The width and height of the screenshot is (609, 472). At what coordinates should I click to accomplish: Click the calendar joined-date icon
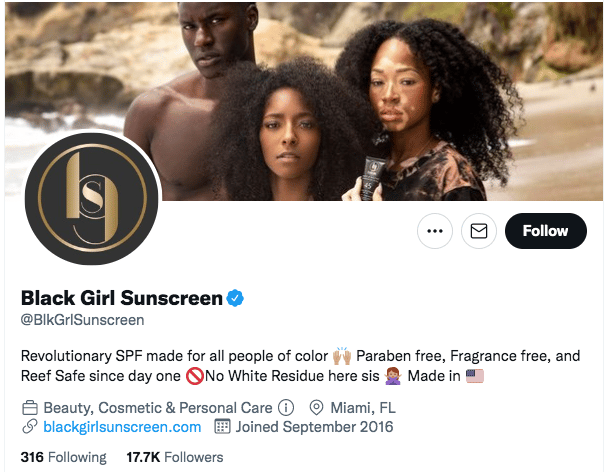[x=223, y=426]
